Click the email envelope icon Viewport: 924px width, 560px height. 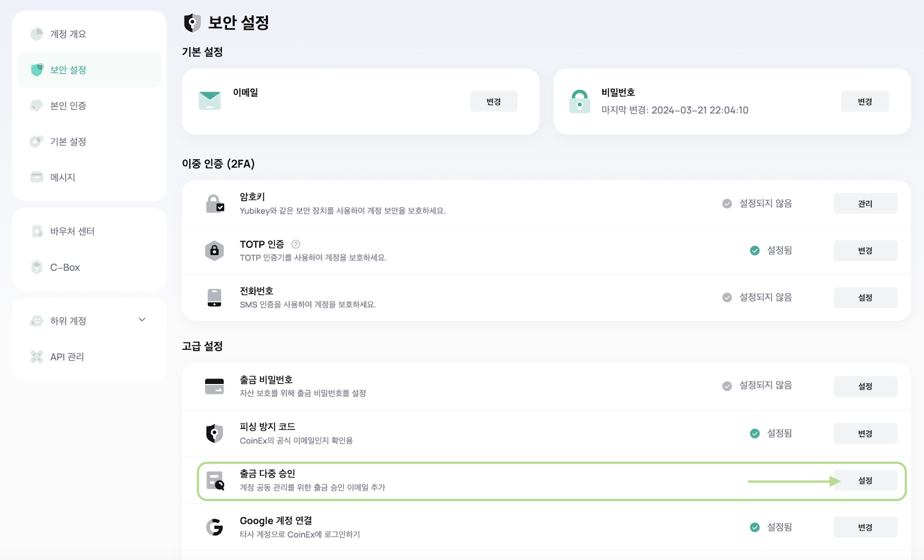click(209, 100)
